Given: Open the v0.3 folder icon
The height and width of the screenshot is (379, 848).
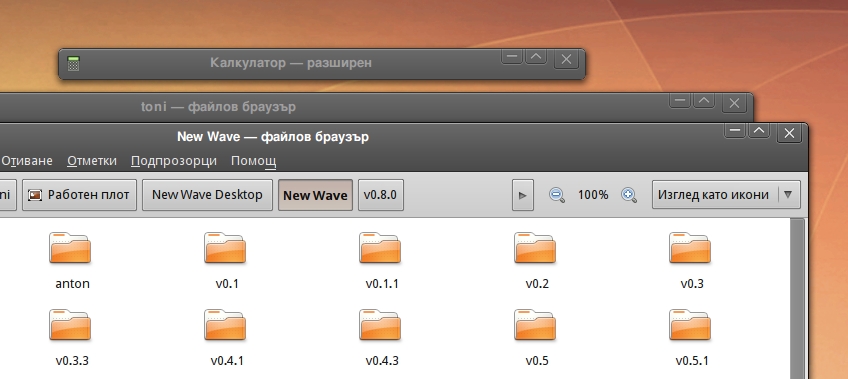Looking at the screenshot, I should pyautogui.click(x=690, y=248).
